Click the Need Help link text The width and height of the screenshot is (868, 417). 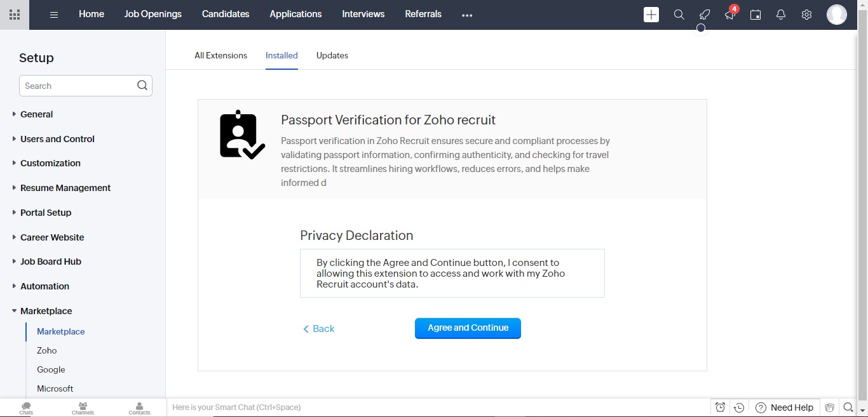792,407
